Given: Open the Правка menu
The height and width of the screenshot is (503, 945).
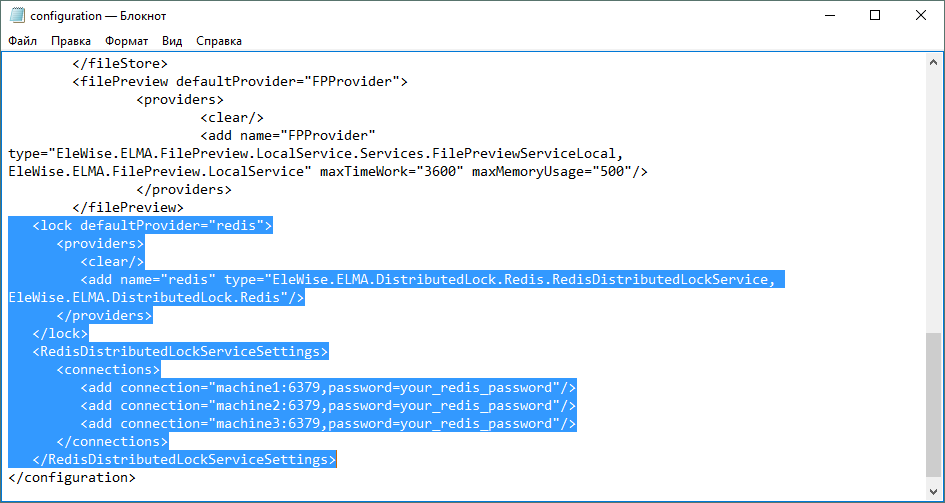Looking at the screenshot, I should [x=71, y=41].
